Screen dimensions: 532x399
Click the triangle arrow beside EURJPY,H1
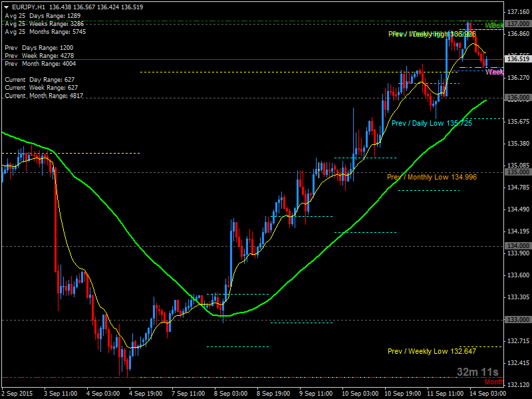tap(6, 7)
